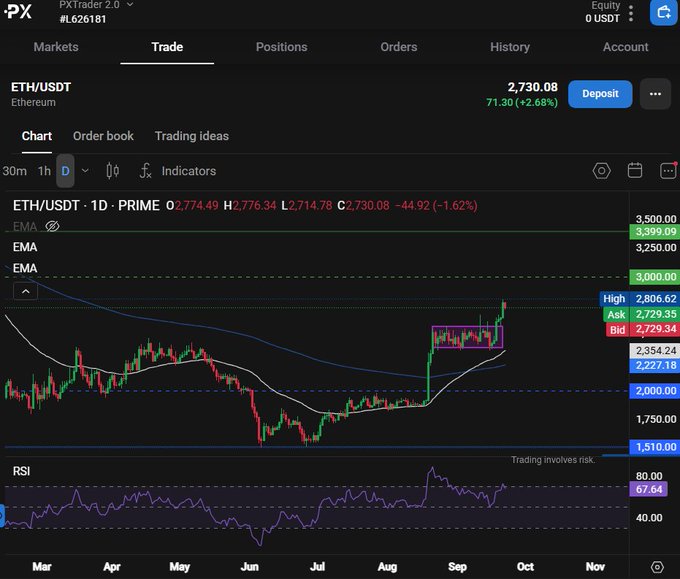Click the 3,000.00 green price level label
The width and height of the screenshot is (680, 579).
[654, 277]
